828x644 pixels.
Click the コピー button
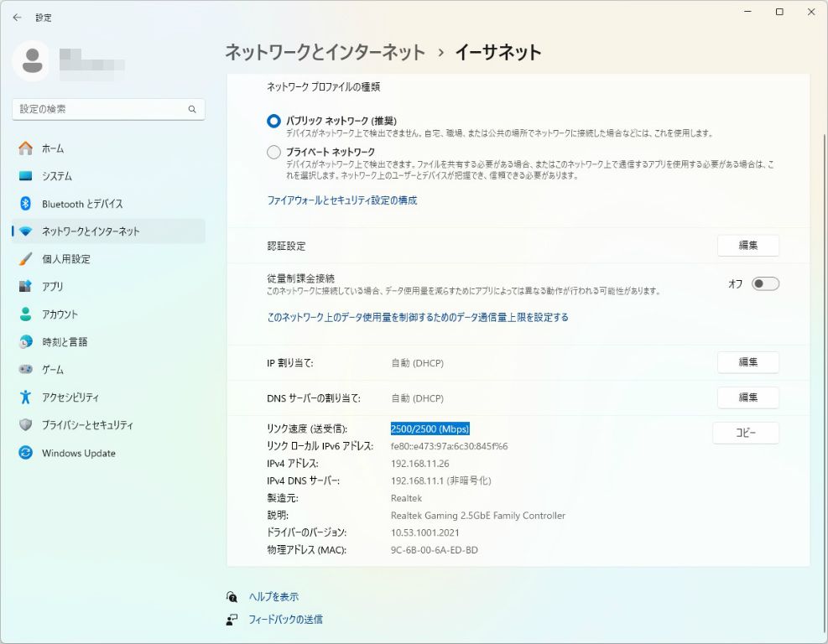tap(745, 433)
